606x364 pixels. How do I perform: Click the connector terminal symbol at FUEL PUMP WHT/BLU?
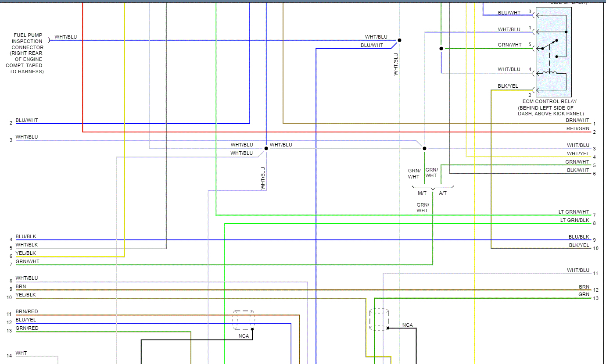[49, 40]
